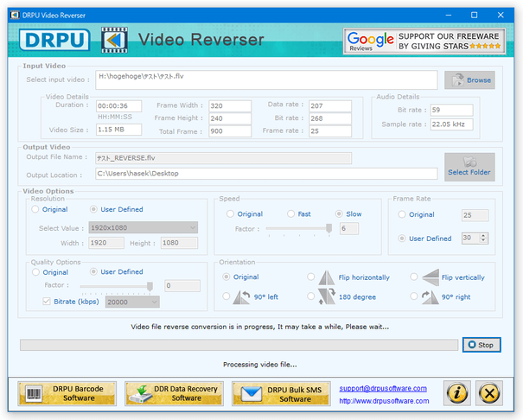Open the Bitrate 20000 dropdown
This screenshot has height=420, width=523.
[x=132, y=302]
